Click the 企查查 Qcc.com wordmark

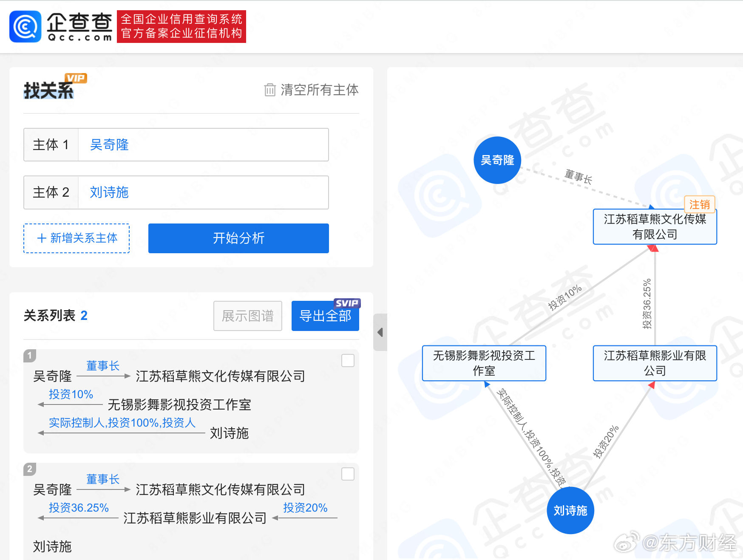79,26
